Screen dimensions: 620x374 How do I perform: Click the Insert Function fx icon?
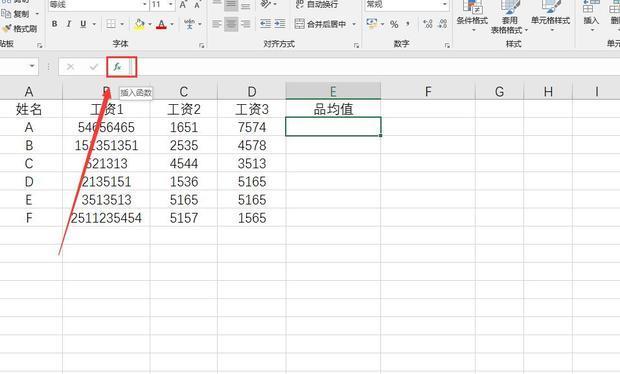117,67
